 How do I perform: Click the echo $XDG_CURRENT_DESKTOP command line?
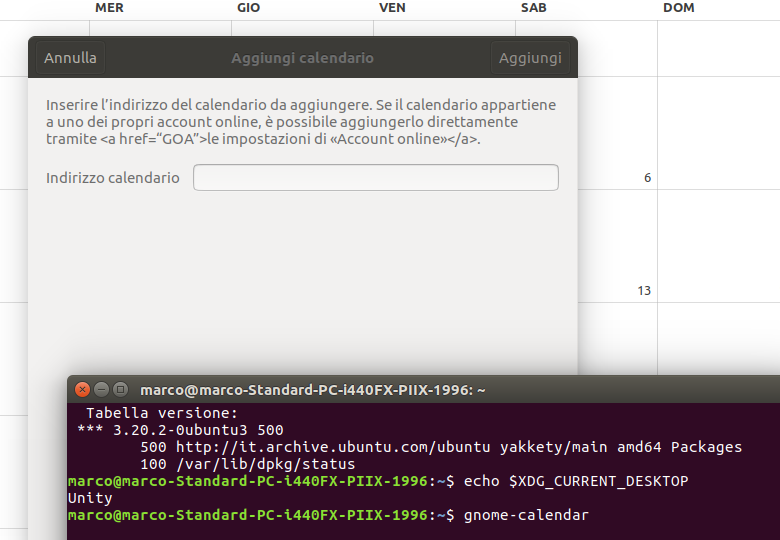click(576, 481)
